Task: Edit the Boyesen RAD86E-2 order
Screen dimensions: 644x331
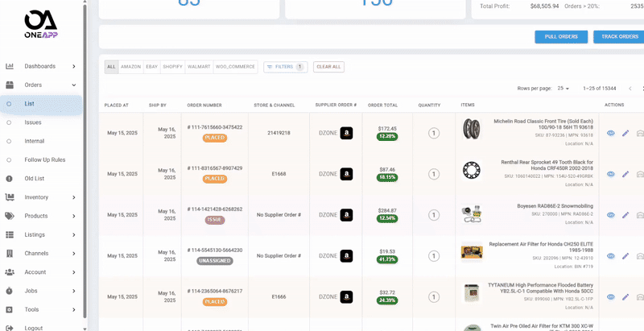Action: pyautogui.click(x=625, y=215)
